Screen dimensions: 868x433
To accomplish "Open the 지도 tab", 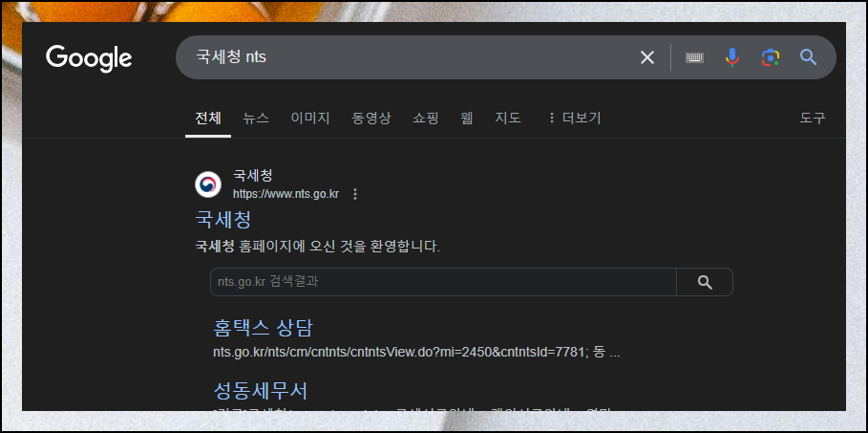I will [x=508, y=119].
